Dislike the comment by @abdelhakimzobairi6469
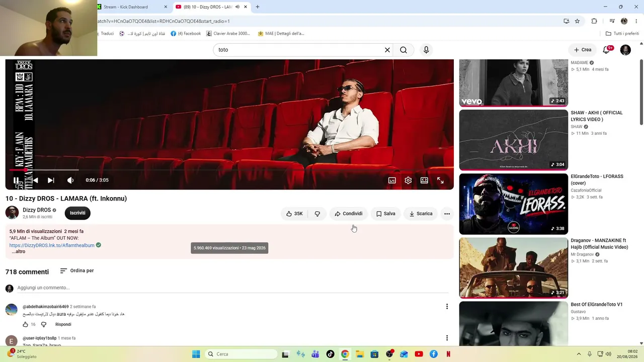The width and height of the screenshot is (644, 362). click(44, 325)
